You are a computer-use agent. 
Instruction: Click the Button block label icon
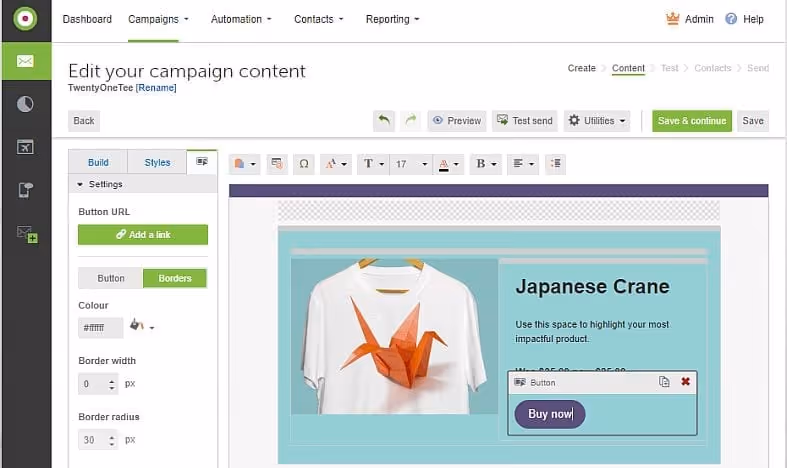click(x=520, y=383)
